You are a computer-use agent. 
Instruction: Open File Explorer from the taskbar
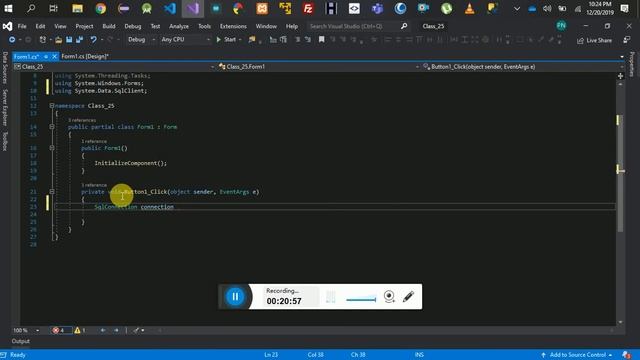coord(78,8)
